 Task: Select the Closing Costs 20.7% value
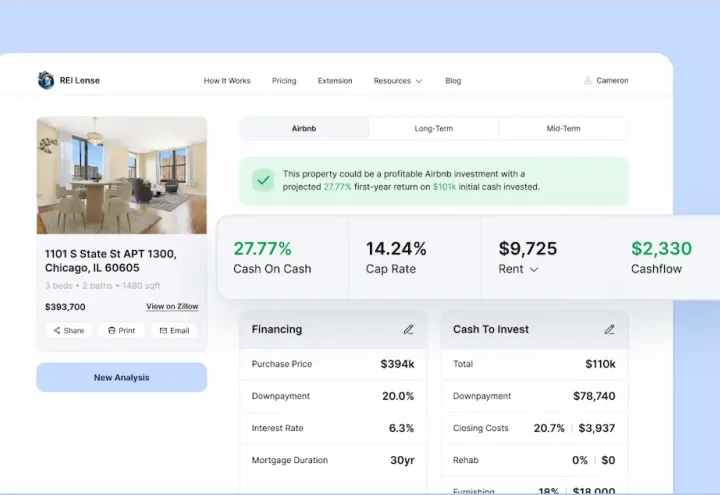pos(549,428)
